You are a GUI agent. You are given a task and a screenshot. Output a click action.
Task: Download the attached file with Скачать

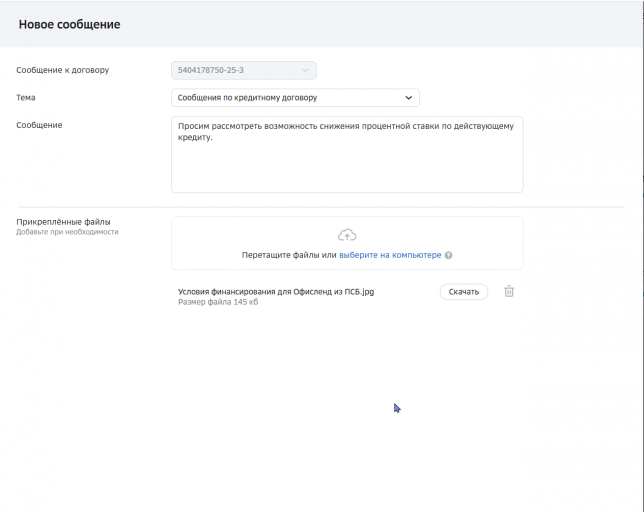click(464, 292)
